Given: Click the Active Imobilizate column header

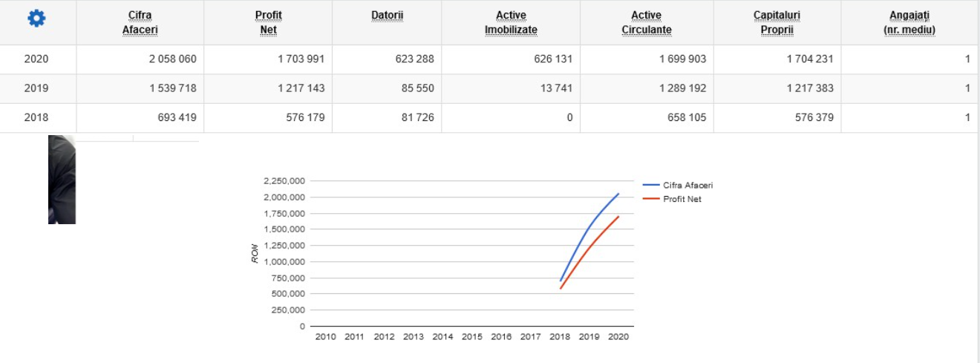Looking at the screenshot, I should (x=511, y=22).
